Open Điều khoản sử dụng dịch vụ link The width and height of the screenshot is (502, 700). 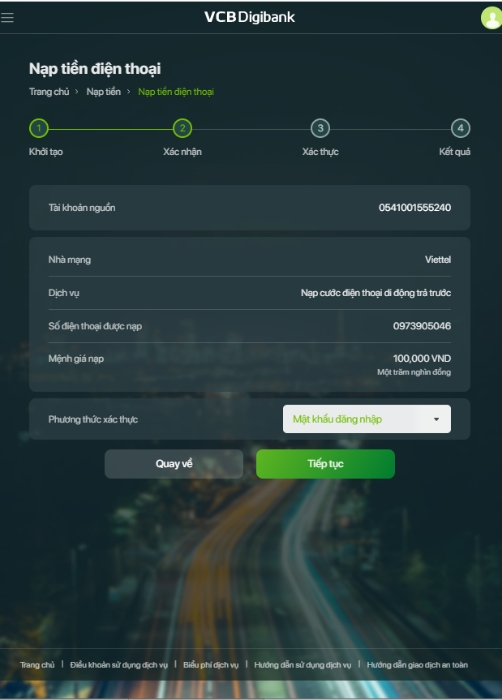point(119,665)
